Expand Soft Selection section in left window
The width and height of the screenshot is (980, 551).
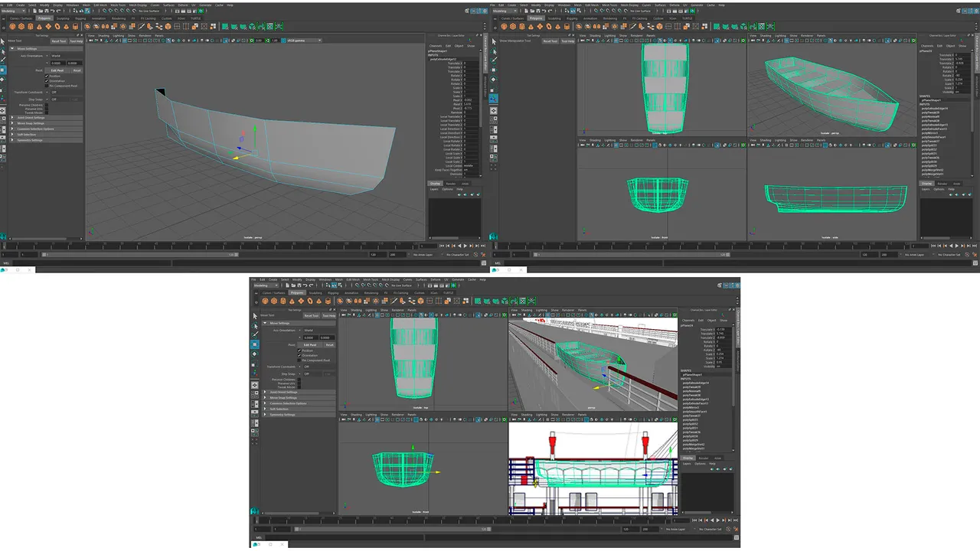(x=46, y=135)
